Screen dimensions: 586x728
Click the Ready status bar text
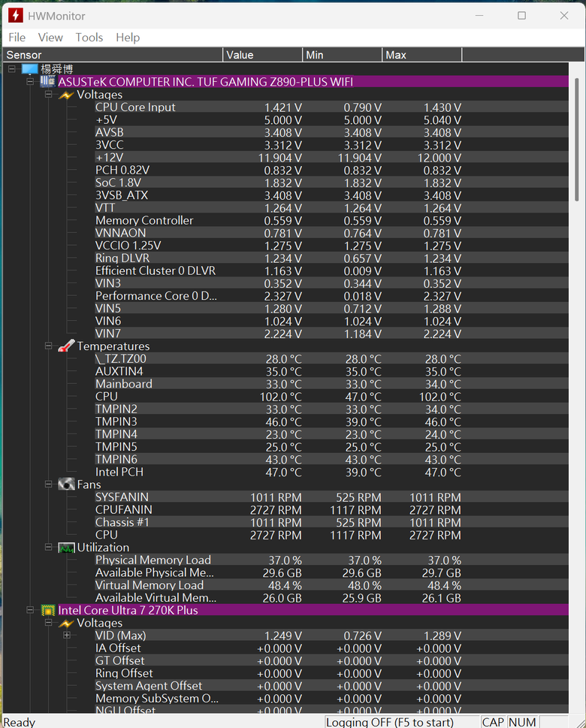(x=20, y=722)
